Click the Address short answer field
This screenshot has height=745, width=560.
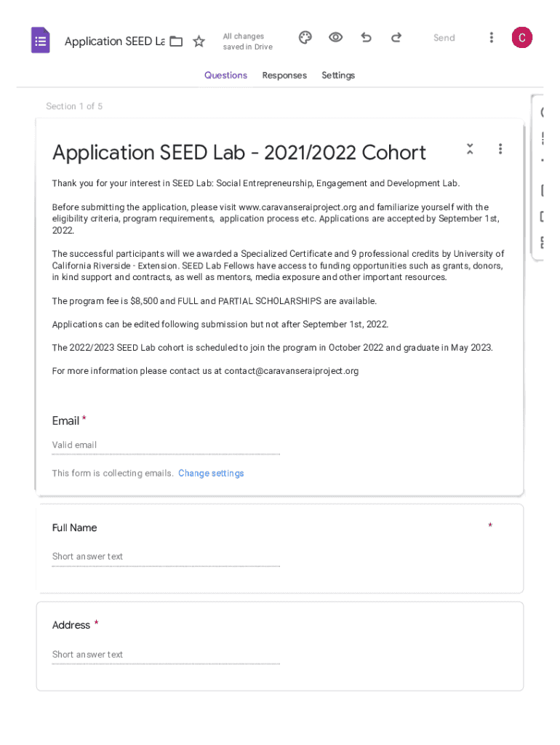(x=166, y=655)
